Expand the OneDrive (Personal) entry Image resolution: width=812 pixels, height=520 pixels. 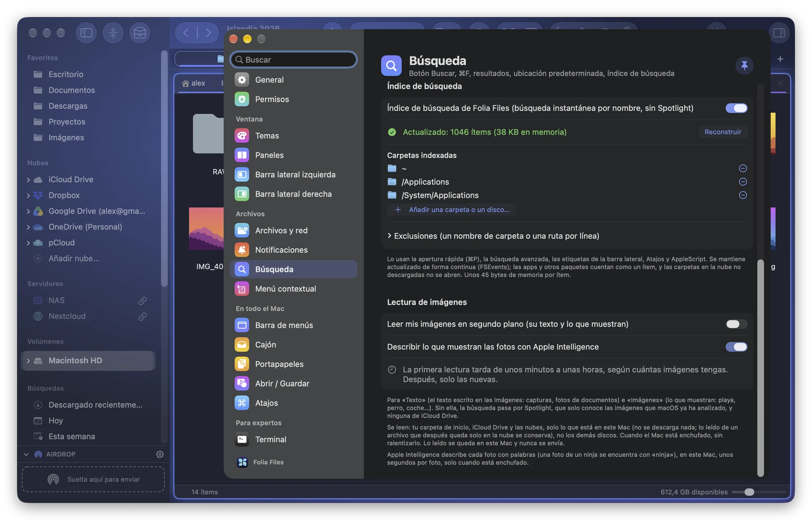pos(28,227)
